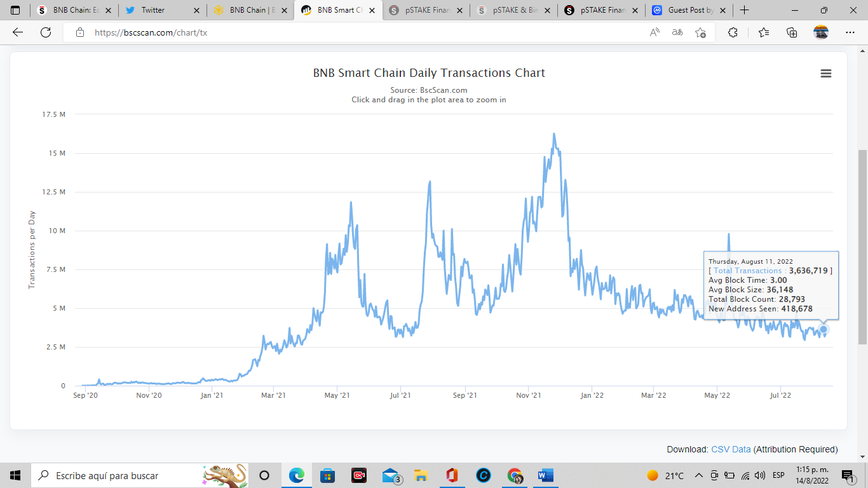Open Google Chrome from the taskbar

[x=515, y=475]
